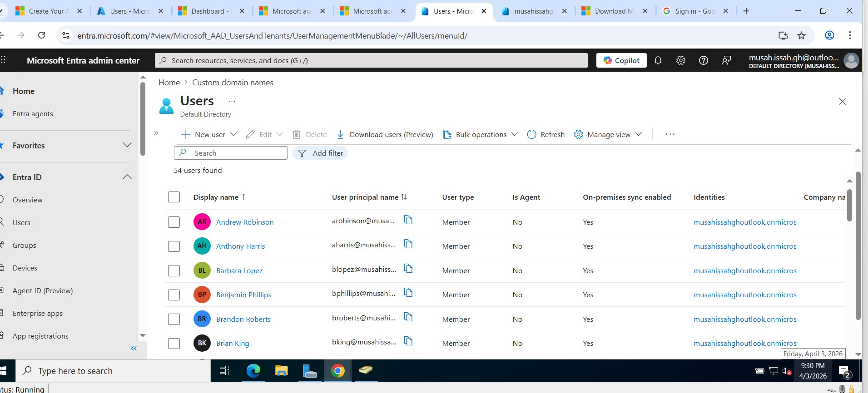Click the sidebar vertical scrollbar
This screenshot has height=393, width=868.
[x=143, y=119]
